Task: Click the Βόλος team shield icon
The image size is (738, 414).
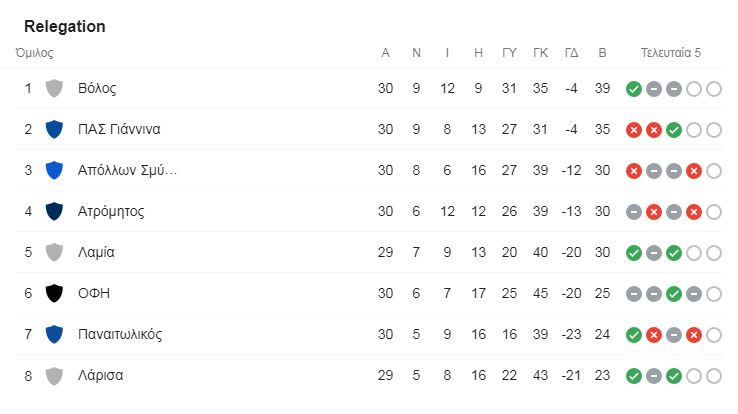Action: (54, 88)
